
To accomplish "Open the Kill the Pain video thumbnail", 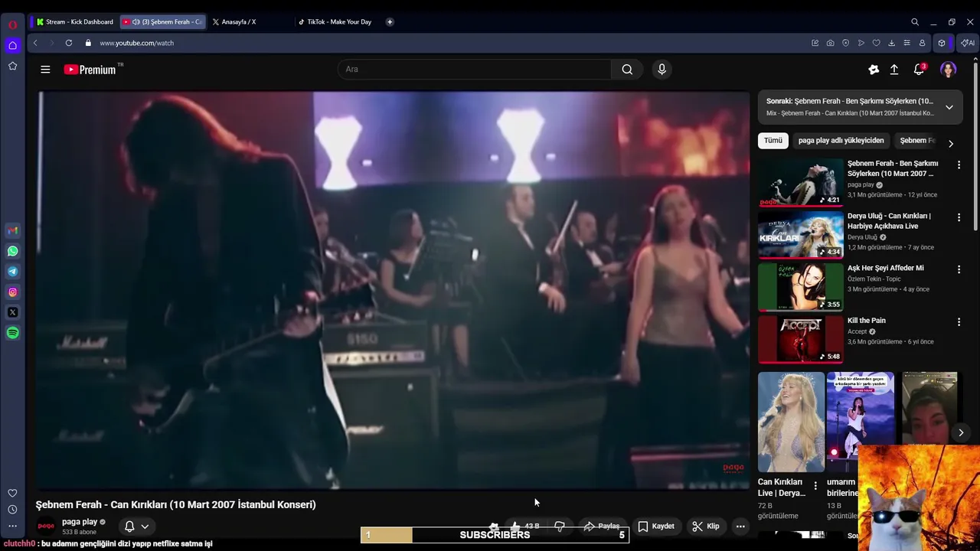I will (801, 340).
